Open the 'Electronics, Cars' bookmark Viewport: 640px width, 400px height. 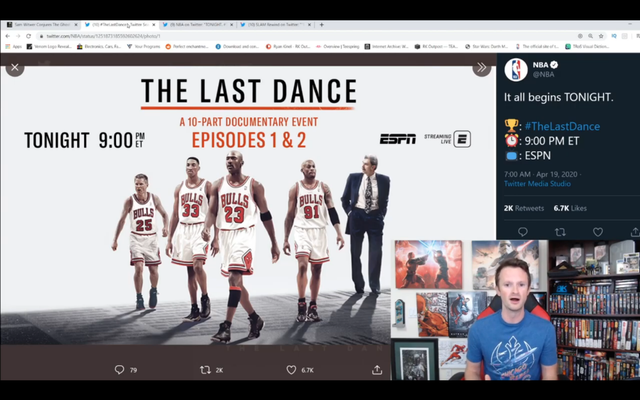tap(99, 47)
